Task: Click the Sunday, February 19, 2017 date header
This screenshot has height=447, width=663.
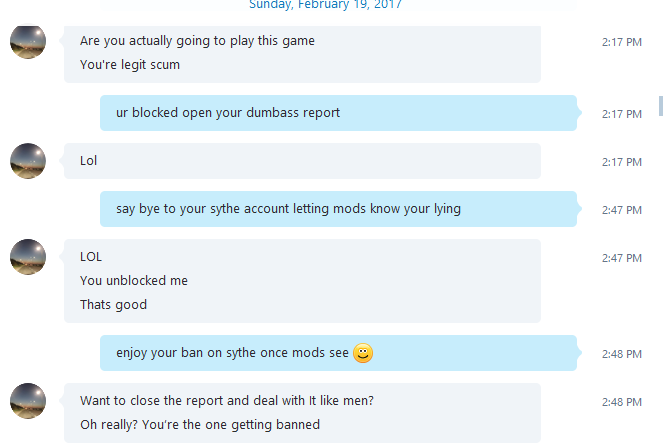Action: (325, 5)
